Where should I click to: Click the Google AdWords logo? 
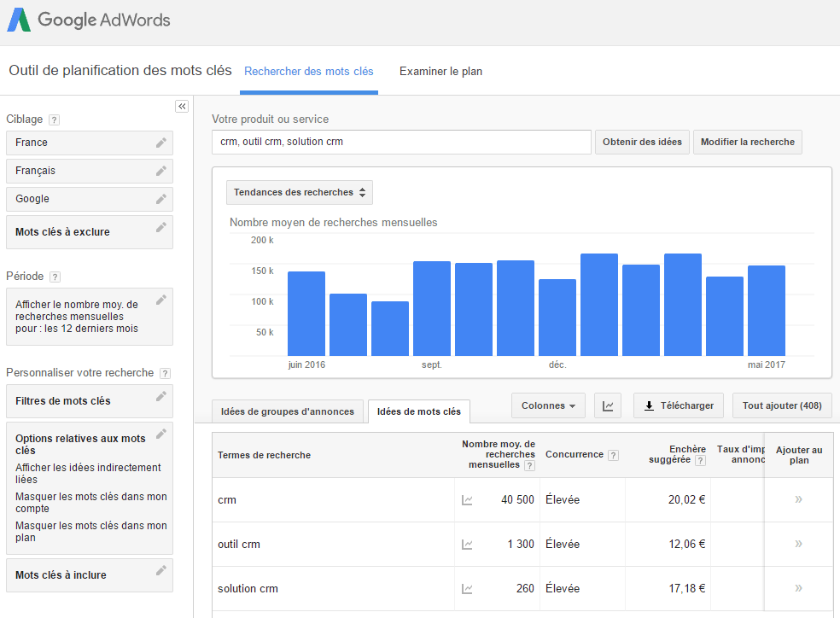89,20
